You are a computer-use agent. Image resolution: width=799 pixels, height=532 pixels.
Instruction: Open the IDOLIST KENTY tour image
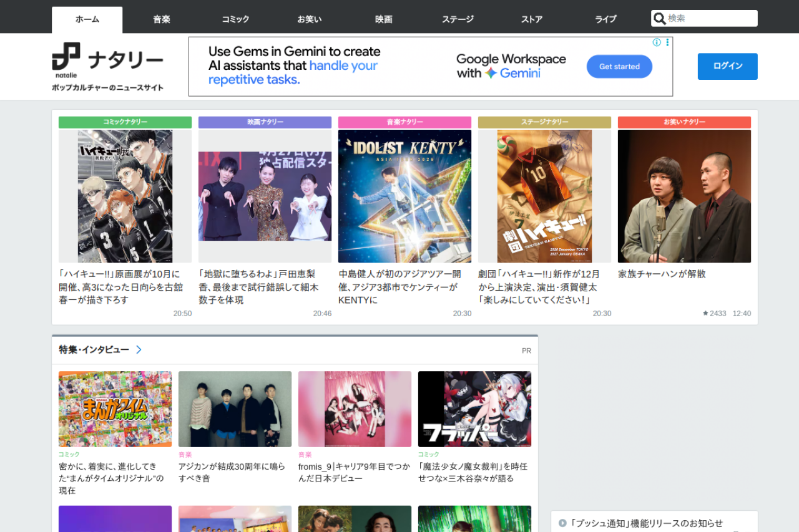coord(404,196)
